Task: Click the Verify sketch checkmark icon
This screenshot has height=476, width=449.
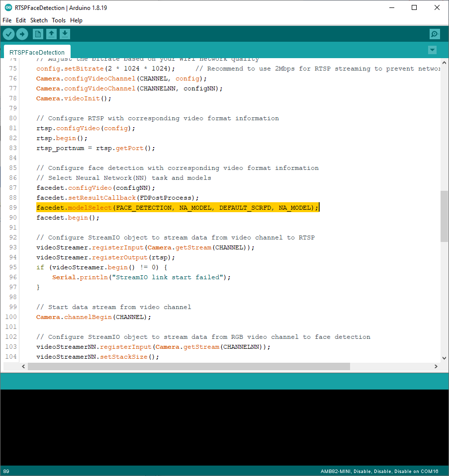Action: 9,34
